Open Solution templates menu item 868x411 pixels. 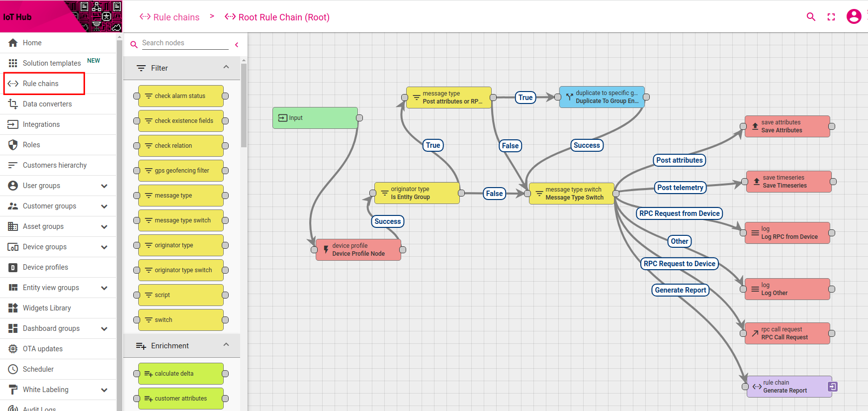tap(58, 63)
